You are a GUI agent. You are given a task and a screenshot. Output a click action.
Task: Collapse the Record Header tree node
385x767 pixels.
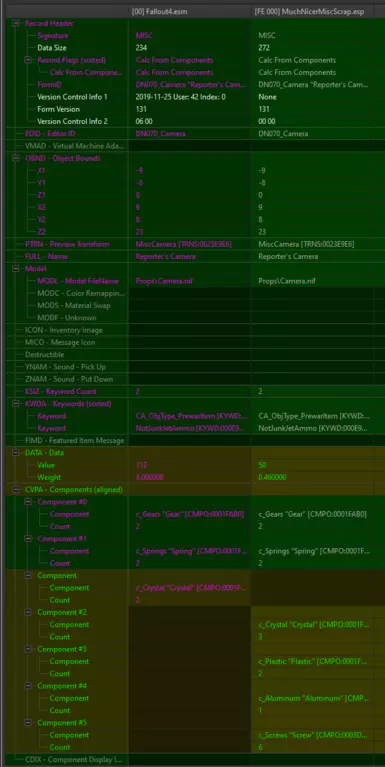[x=16, y=23]
